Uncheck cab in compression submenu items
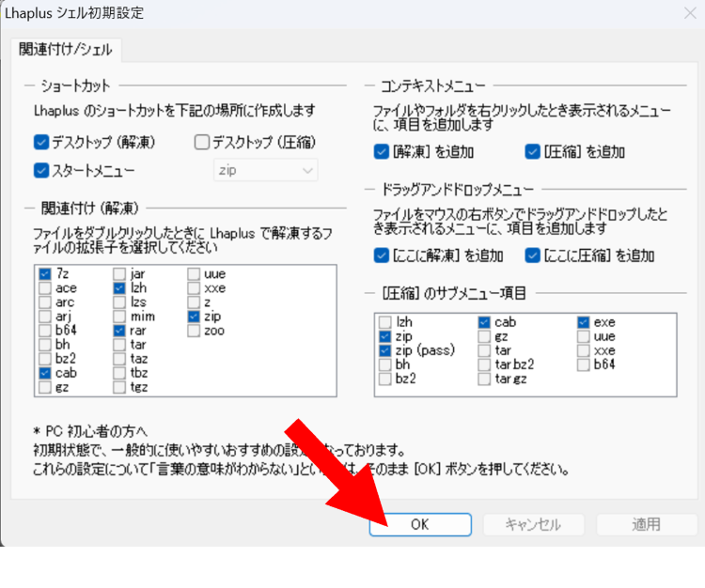This screenshot has height=588, width=705. 484,322
